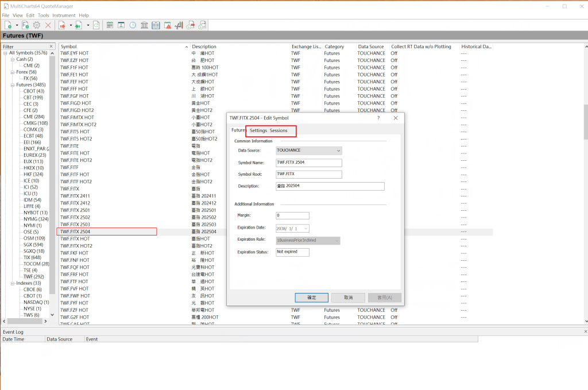This screenshot has width=588, height=390.
Task: Click the clock icon in toolbar
Action: [133, 25]
